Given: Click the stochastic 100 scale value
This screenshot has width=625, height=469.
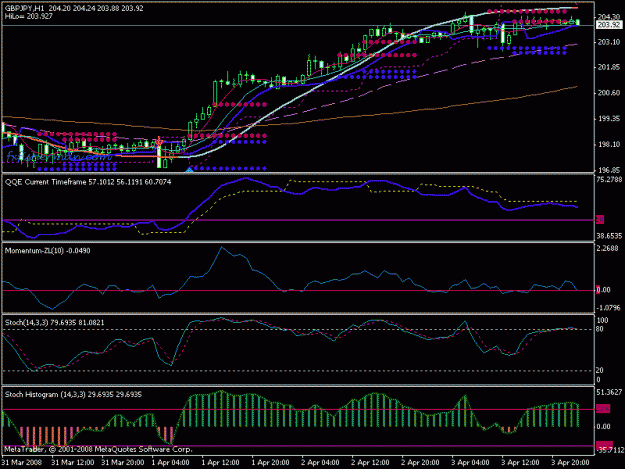Looking at the screenshot, I should click(602, 320).
